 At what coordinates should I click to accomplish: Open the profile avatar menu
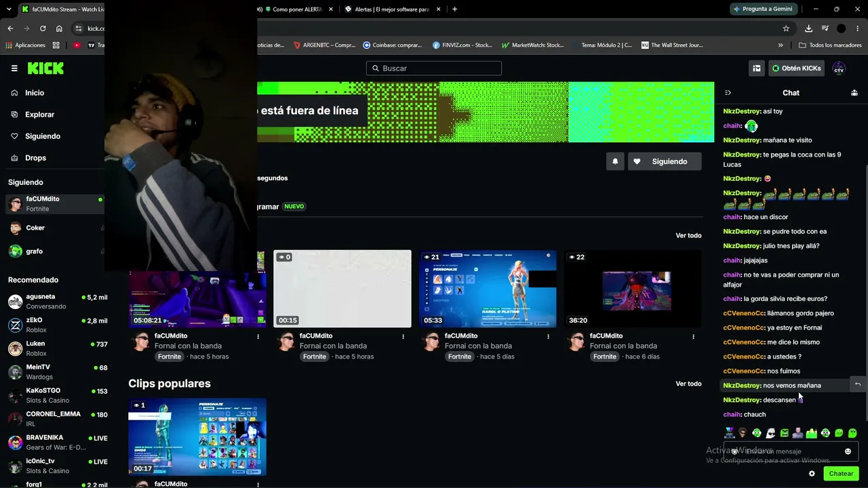(839, 68)
